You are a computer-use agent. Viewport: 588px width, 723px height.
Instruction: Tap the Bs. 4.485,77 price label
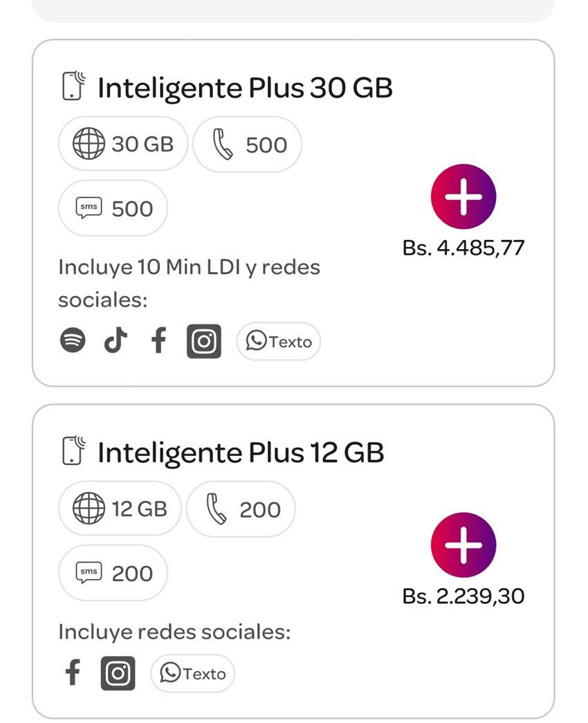pyautogui.click(x=463, y=248)
